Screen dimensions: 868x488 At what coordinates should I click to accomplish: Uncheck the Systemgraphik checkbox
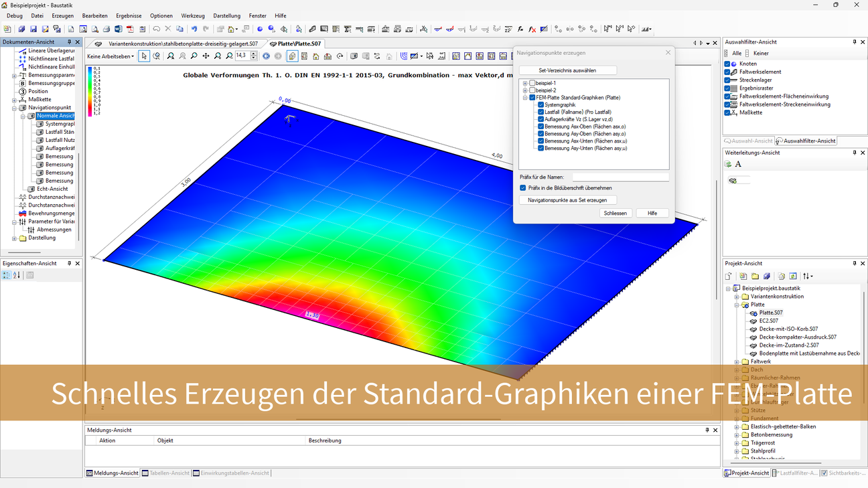540,105
